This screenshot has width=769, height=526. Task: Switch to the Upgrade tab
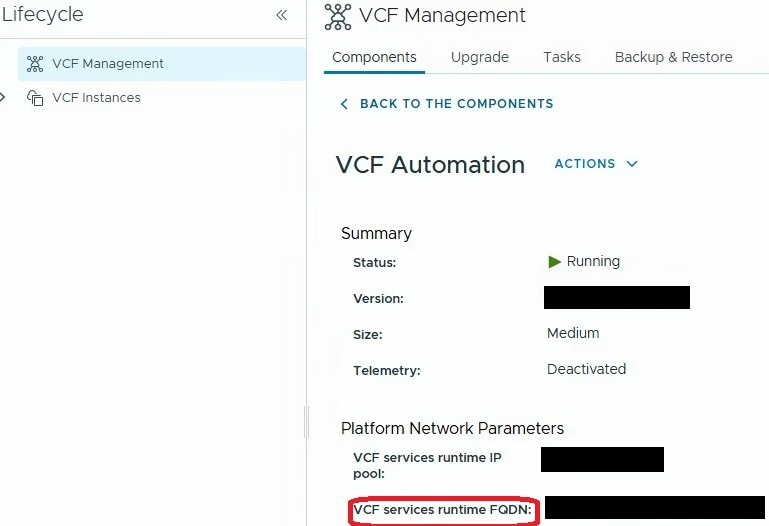(480, 57)
